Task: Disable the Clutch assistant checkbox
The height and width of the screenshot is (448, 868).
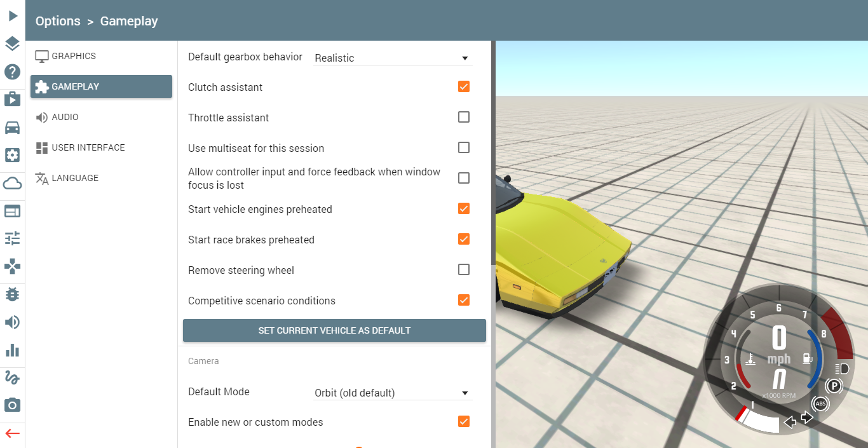Action: pos(464,86)
